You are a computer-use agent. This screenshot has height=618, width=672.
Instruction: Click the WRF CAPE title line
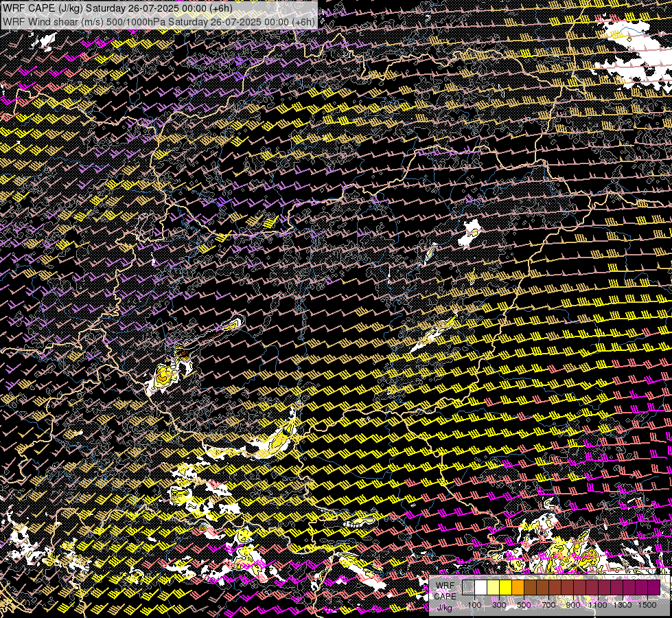pyautogui.click(x=117, y=8)
